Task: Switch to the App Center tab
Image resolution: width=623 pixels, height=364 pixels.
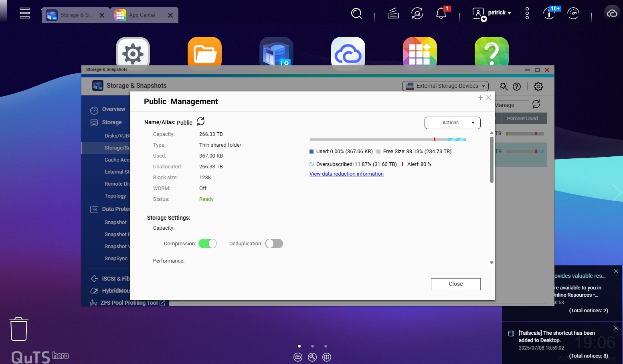Action: click(x=142, y=15)
